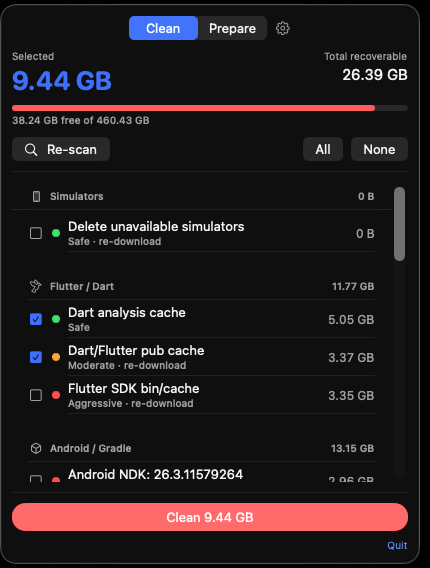Select the Clean tab
430x568 pixels.
pos(163,28)
